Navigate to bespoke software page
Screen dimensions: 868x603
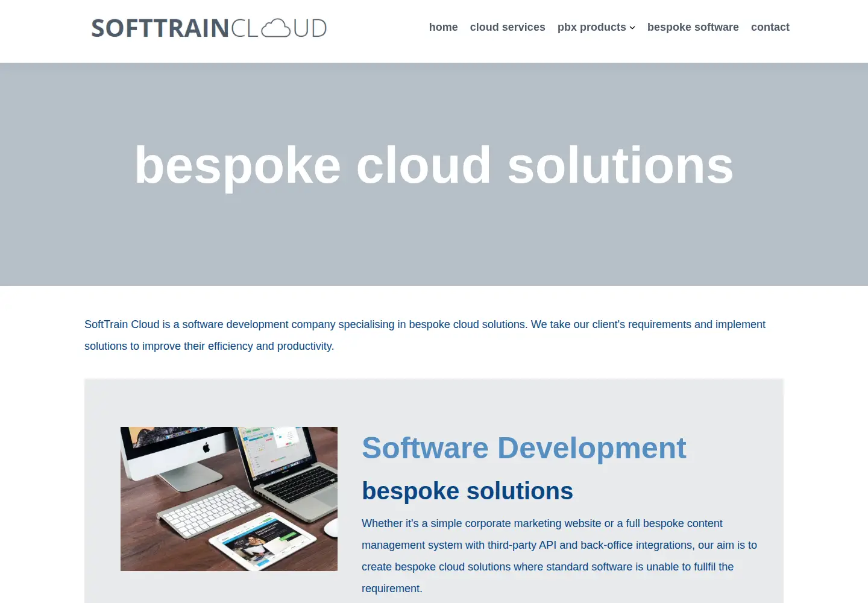pyautogui.click(x=693, y=27)
